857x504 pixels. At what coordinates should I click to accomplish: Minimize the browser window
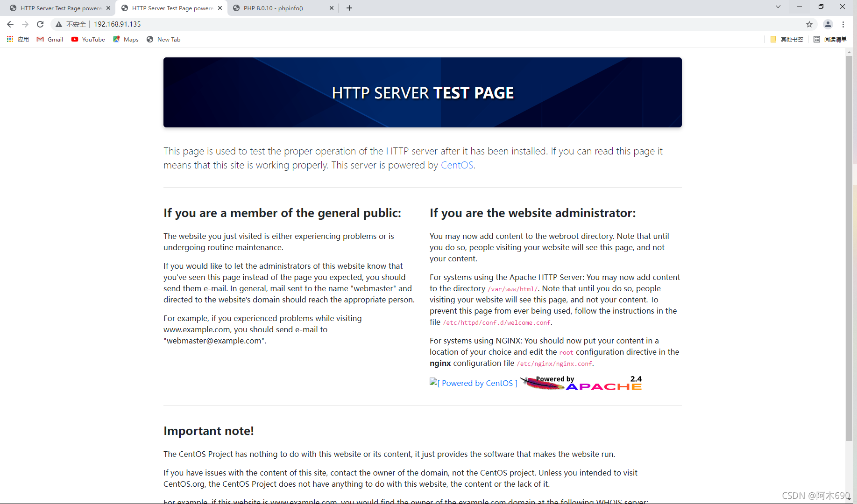[800, 7]
